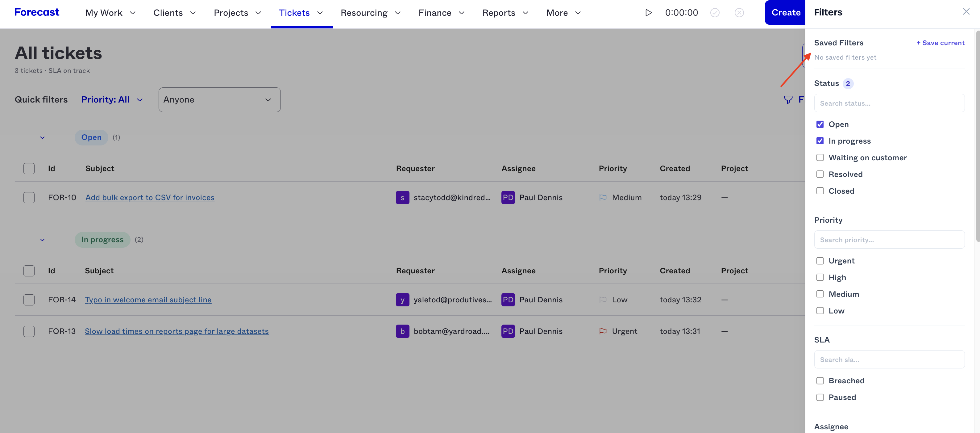980x433 pixels.
Task: Click the 0:00:00 timer display
Action: pos(681,13)
